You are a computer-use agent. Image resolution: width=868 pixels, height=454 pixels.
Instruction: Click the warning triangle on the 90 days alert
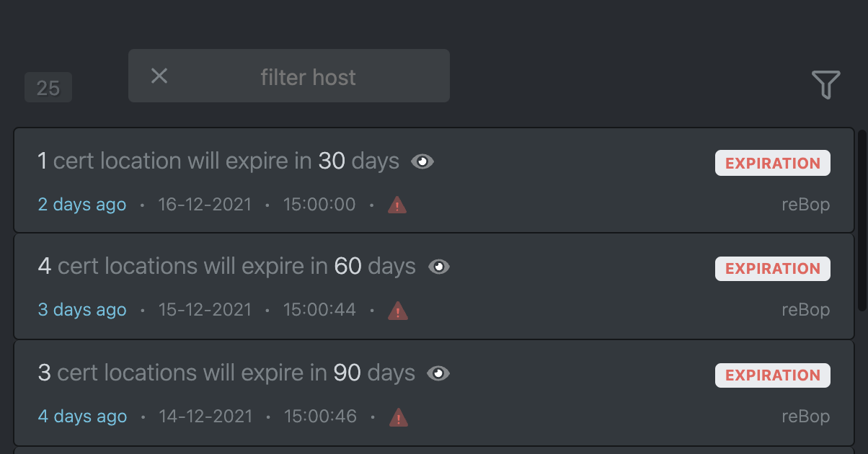coord(398,417)
